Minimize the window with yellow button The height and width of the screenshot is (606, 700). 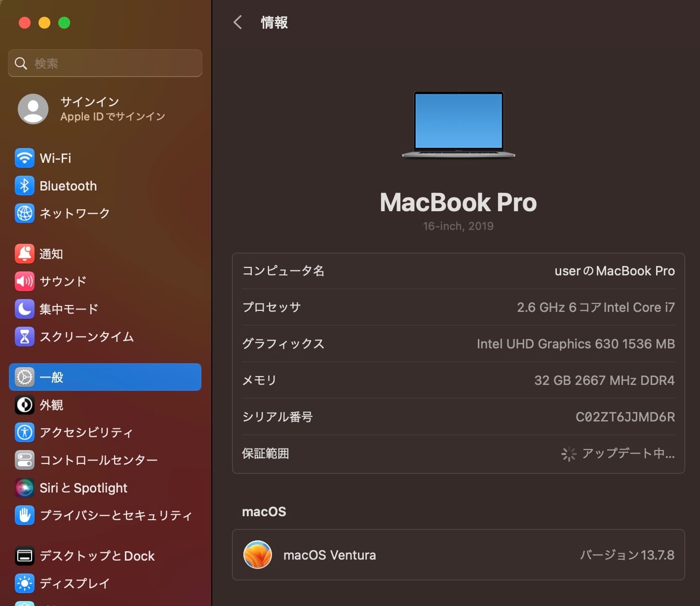point(44,23)
